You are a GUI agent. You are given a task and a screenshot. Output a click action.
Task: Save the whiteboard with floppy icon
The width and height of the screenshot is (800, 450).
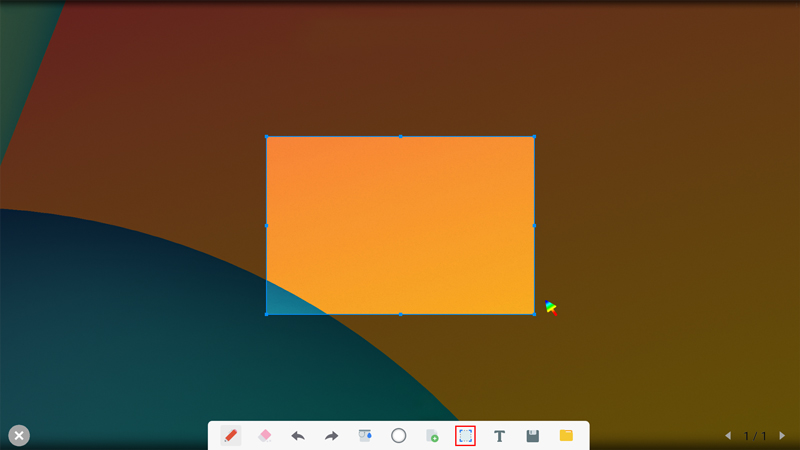coord(533,436)
